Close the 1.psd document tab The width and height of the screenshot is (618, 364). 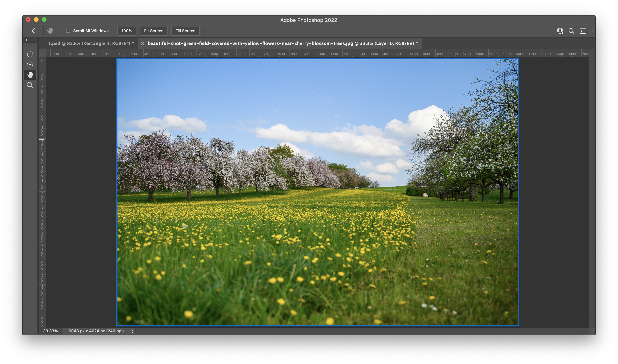[x=43, y=43]
